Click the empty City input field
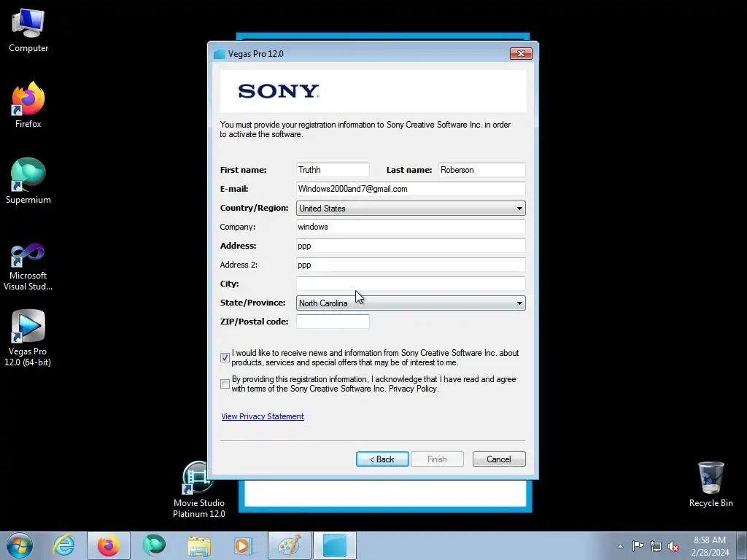This screenshot has width=747, height=560. click(x=411, y=284)
